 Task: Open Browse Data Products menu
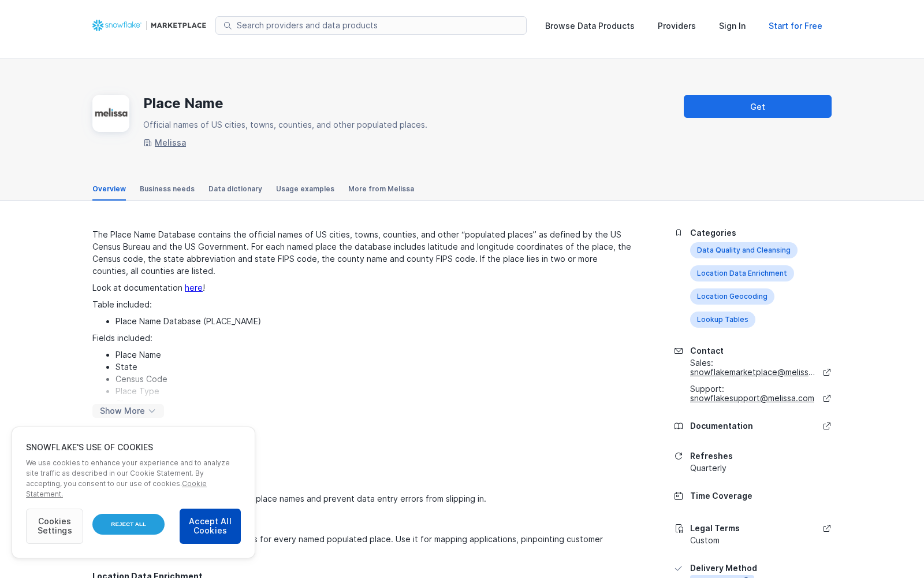tap(590, 26)
